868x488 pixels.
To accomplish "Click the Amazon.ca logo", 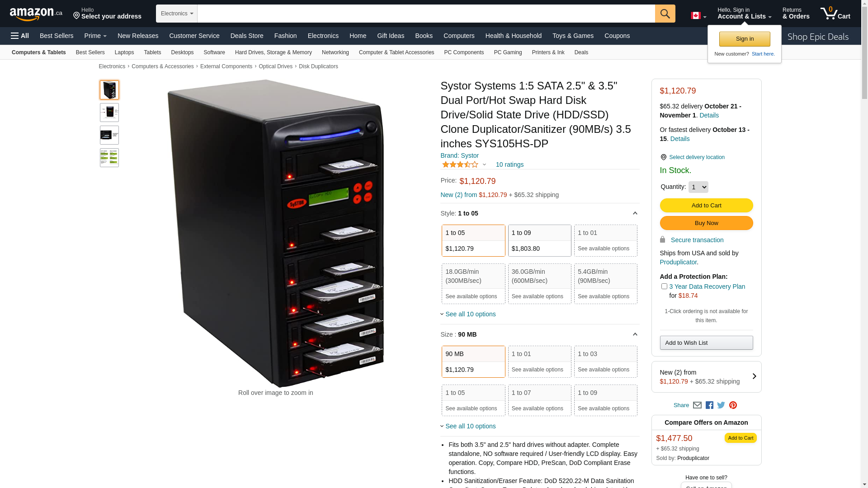I will tap(36, 14).
